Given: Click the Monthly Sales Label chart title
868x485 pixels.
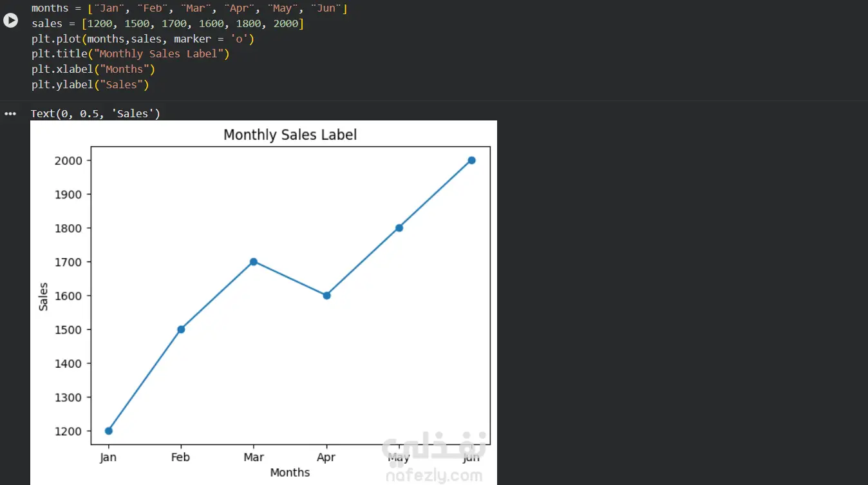Looking at the screenshot, I should [290, 135].
